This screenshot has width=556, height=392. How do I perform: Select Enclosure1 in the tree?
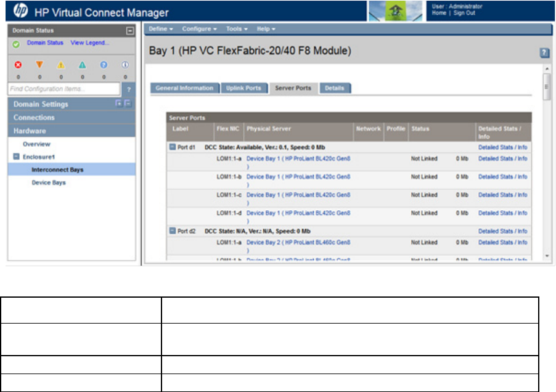pos(39,157)
